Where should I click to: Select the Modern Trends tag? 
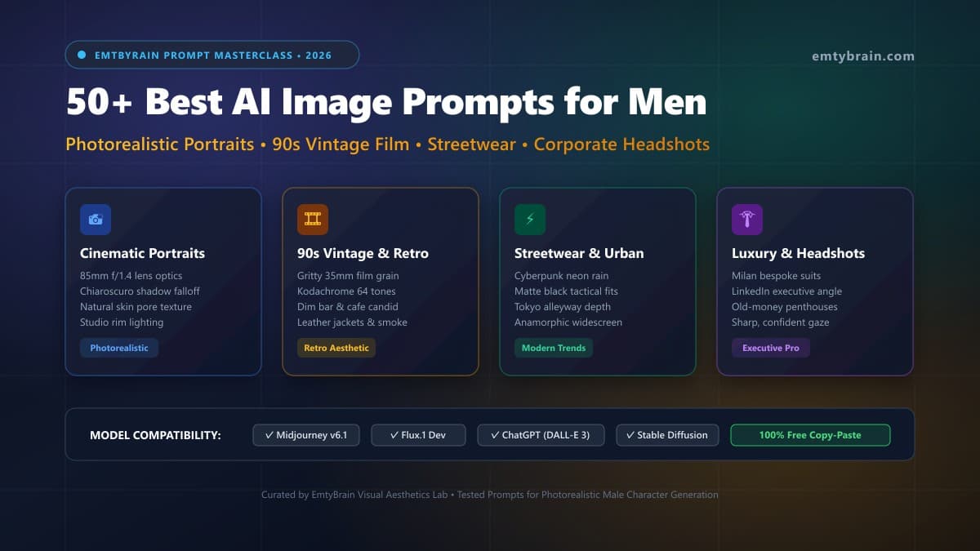click(554, 348)
